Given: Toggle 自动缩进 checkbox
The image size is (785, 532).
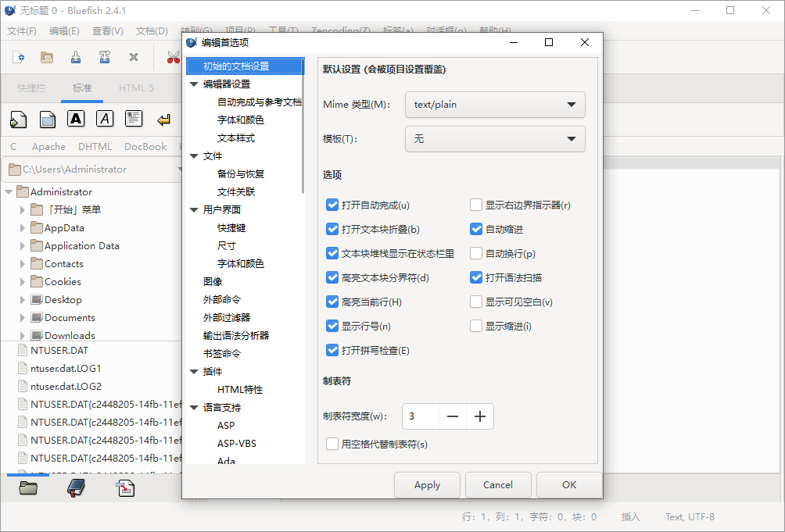Looking at the screenshot, I should [476, 229].
